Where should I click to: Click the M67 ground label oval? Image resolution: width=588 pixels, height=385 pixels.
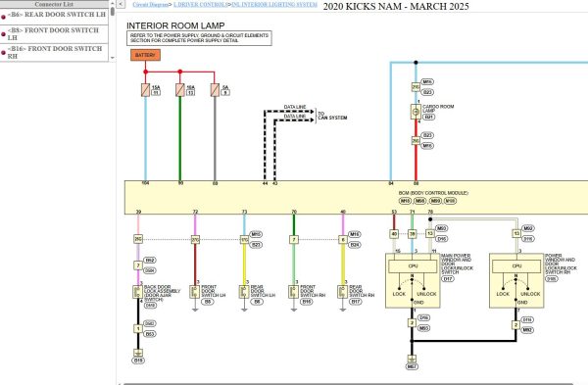[412, 366]
